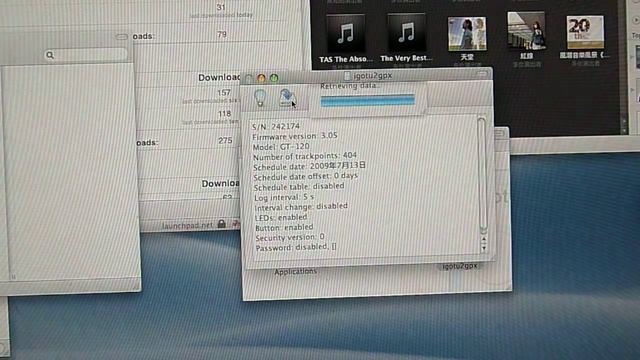Select the S/N: 242174 line
The width and height of the screenshot is (640, 360).
tap(276, 126)
